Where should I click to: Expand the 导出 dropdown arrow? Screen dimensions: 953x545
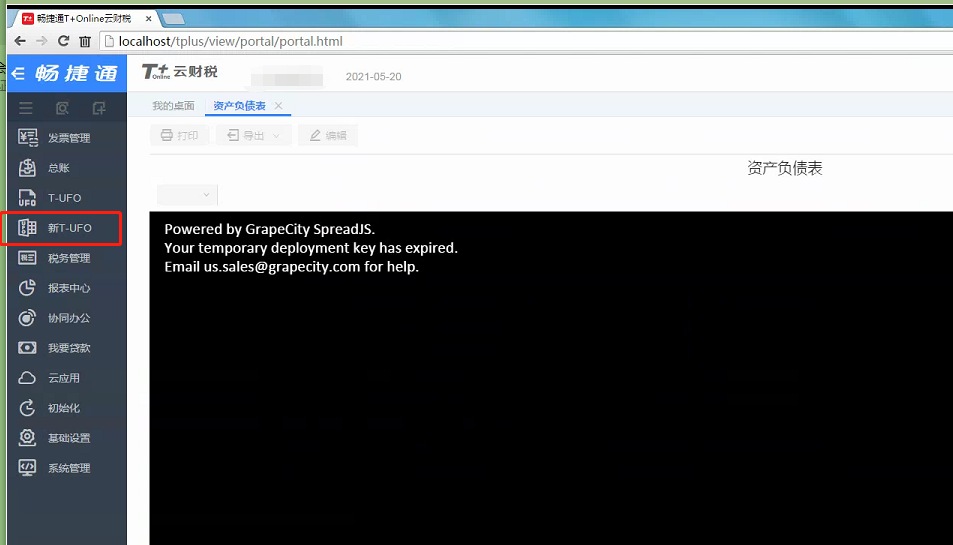pos(277,135)
